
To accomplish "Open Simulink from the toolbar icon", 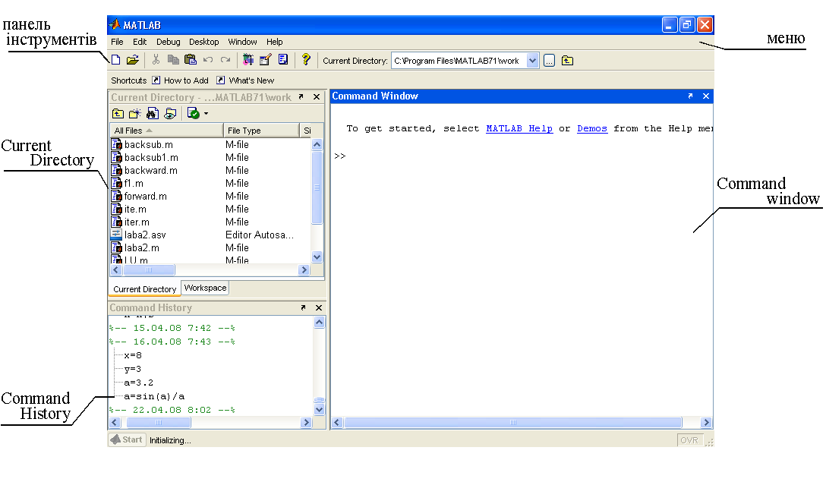I will [x=248, y=60].
